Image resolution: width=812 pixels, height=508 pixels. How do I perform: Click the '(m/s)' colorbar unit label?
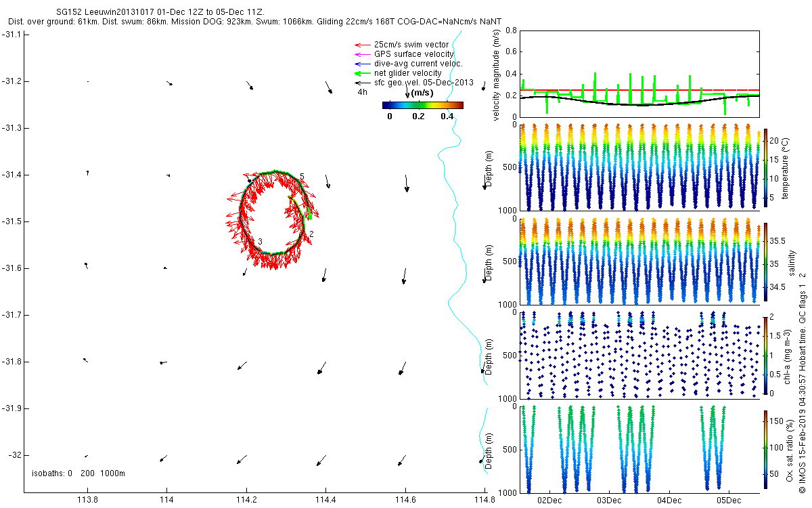[x=422, y=93]
